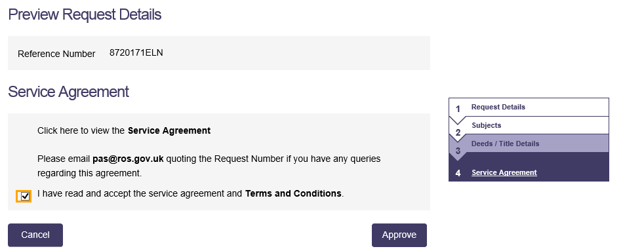The image size is (644, 251).
Task: Select the underlined Service Agreement step
Action: (504, 172)
